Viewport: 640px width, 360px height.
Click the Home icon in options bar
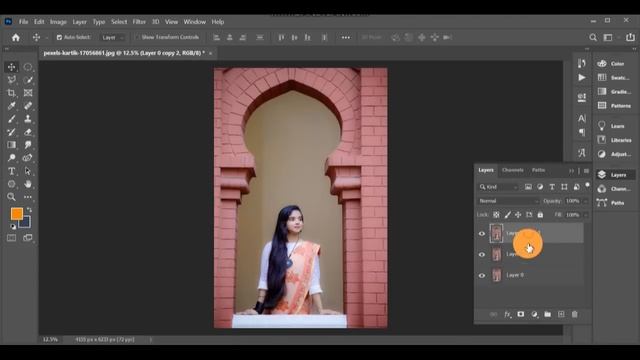click(16, 38)
